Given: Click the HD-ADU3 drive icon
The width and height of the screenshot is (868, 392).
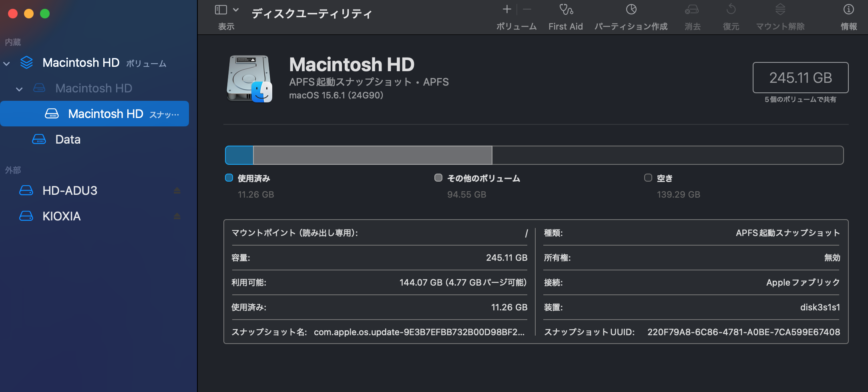Looking at the screenshot, I should (26, 190).
